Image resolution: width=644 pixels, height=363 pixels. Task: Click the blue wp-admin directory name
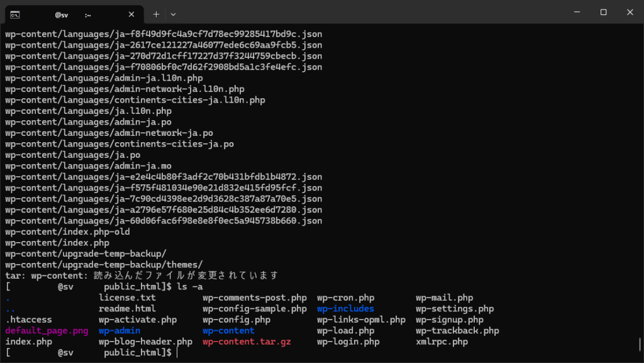pyautogui.click(x=119, y=331)
